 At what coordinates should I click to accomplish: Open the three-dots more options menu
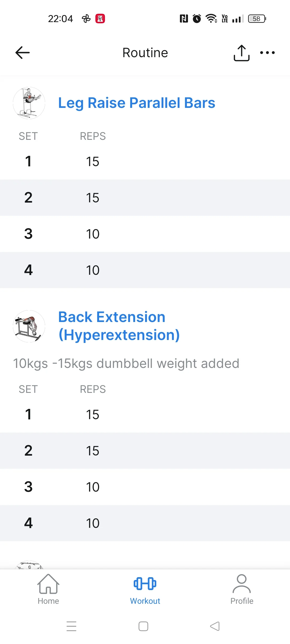(267, 53)
